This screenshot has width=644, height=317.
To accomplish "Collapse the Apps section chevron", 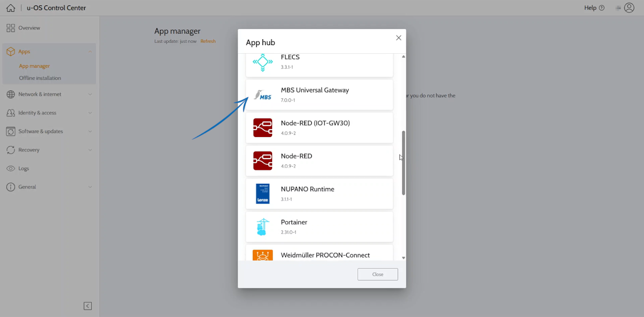I will [90, 52].
